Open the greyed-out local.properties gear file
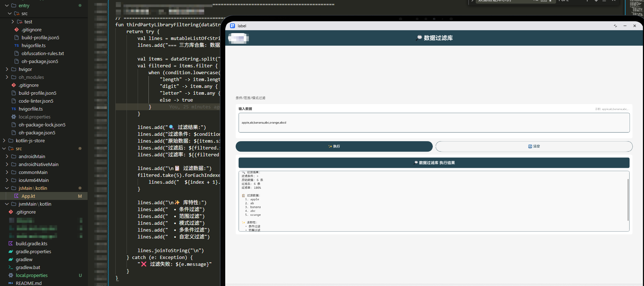Image resolution: width=644 pixels, height=286 pixels. point(35,117)
